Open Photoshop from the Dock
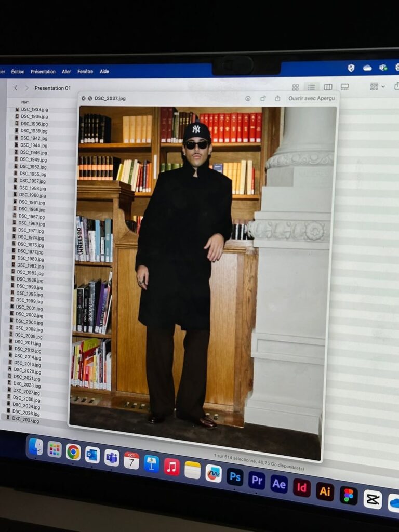The image size is (399, 532). tap(235, 476)
